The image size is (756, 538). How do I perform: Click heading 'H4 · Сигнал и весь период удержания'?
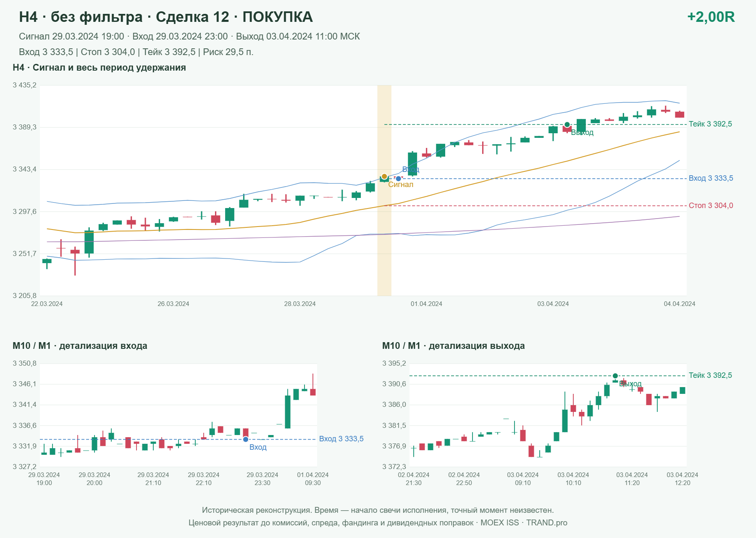[x=99, y=68]
